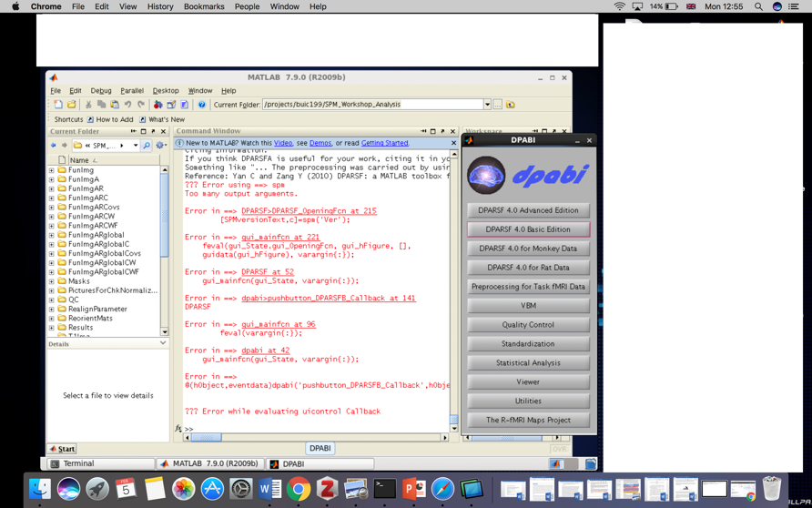Launch DPARSF 4.0 for Monkey Data

(x=528, y=249)
